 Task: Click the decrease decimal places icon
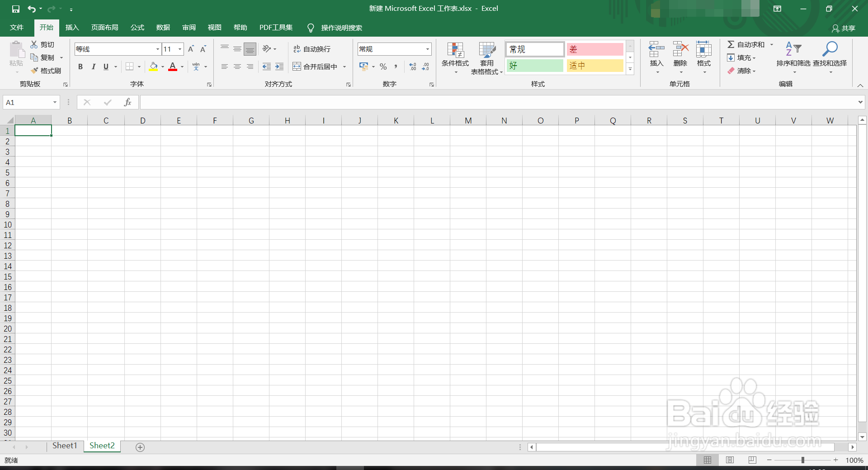[x=425, y=66]
